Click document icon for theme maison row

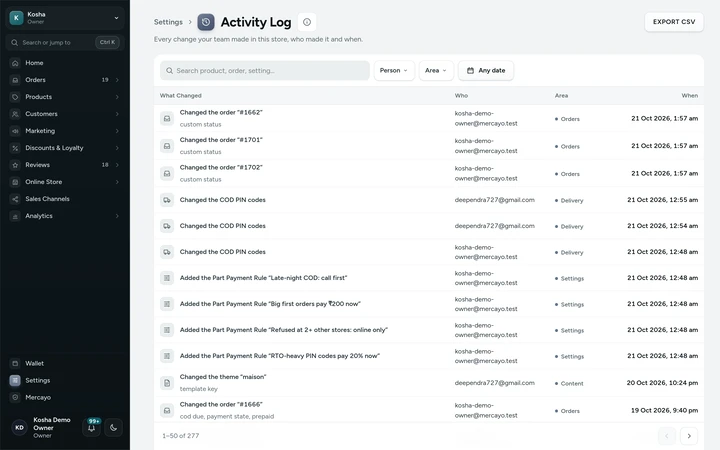pyautogui.click(x=167, y=383)
